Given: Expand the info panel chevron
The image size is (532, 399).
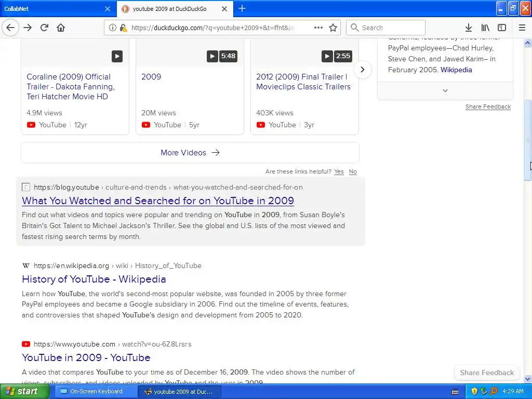Looking at the screenshot, I should point(445,90).
